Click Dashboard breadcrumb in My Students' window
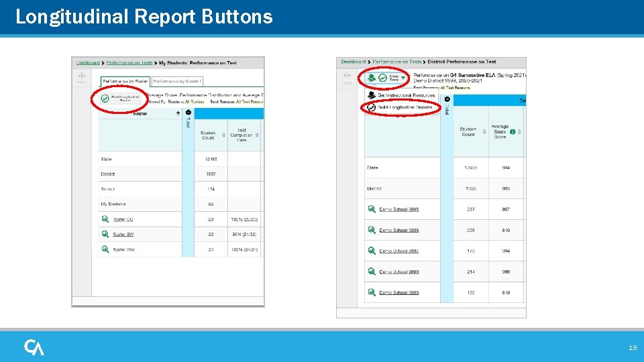Screen dimensions: 644x362 [x=88, y=63]
